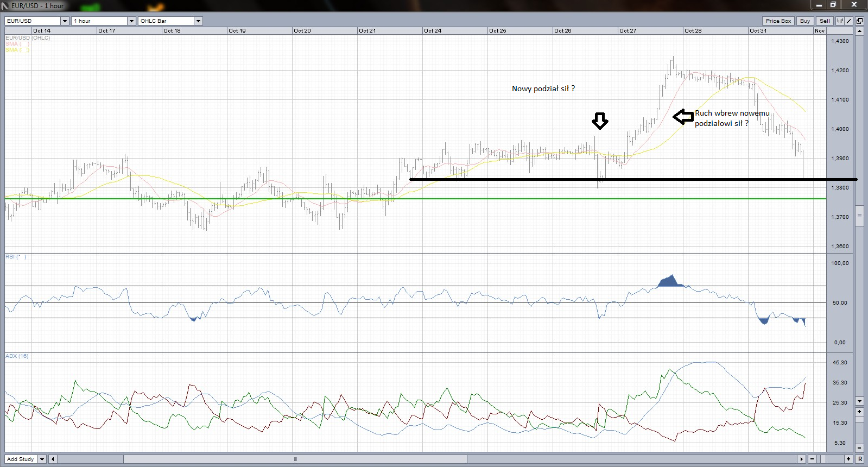The width and height of the screenshot is (868, 467).
Task: Click the Price Box button
Action: 778,21
